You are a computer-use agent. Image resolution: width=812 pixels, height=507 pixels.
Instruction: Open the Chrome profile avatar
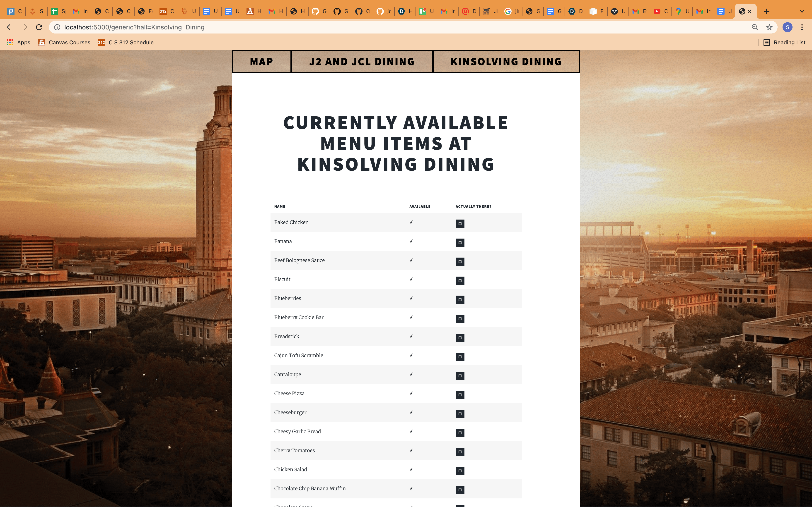point(787,27)
